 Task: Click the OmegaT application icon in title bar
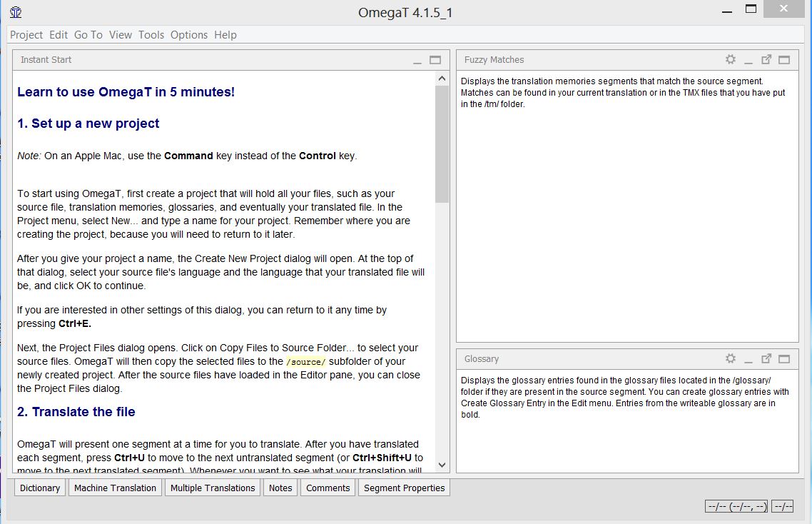point(16,12)
